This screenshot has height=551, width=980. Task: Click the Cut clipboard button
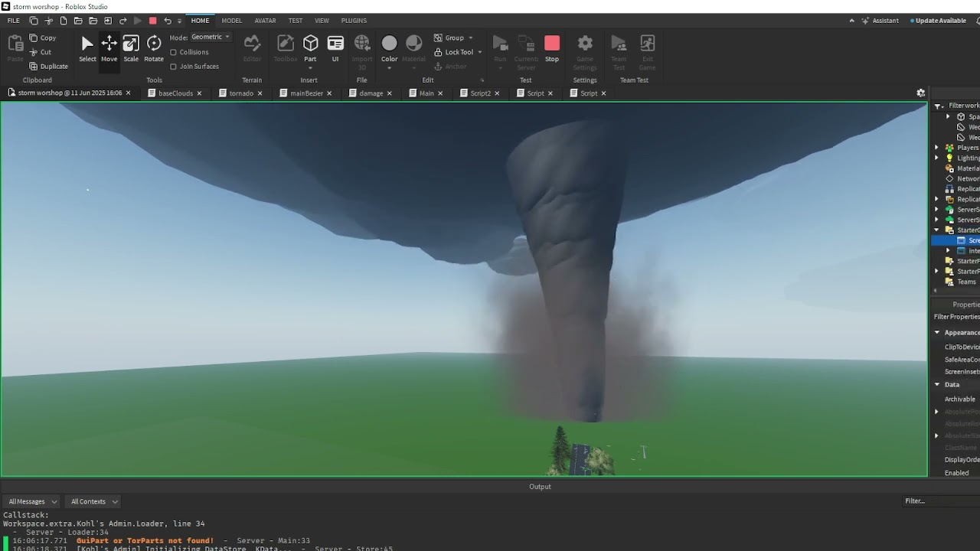point(41,52)
